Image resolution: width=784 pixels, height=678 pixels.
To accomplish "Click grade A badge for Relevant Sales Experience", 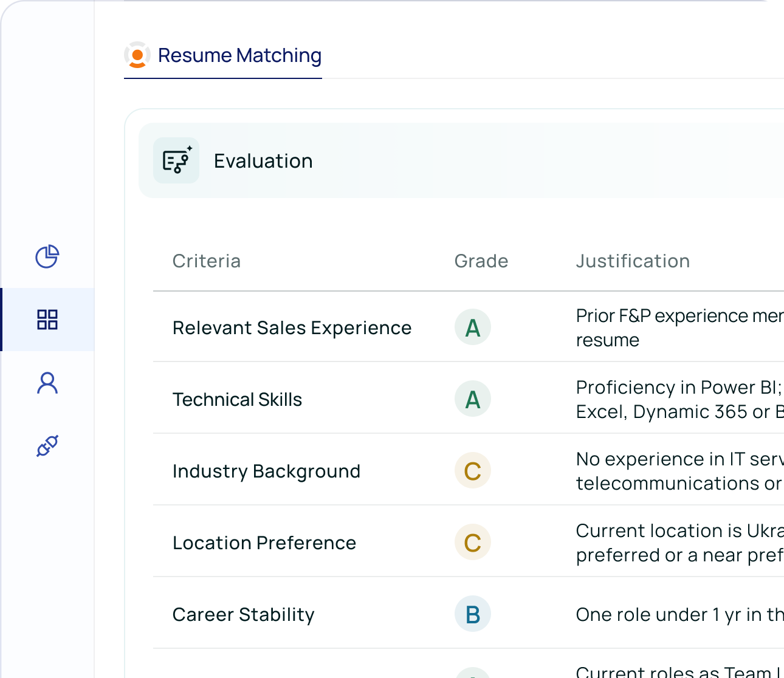I will click(473, 327).
